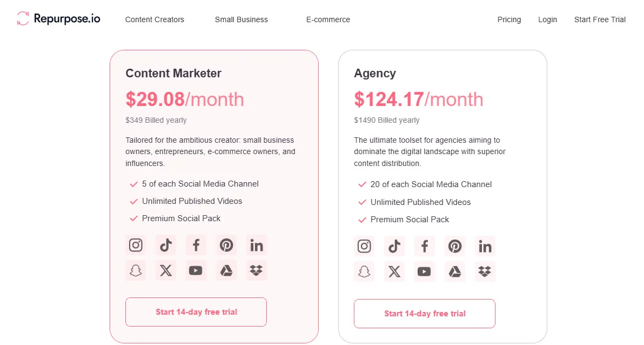Click the Snapchat icon in Agency card

click(364, 272)
